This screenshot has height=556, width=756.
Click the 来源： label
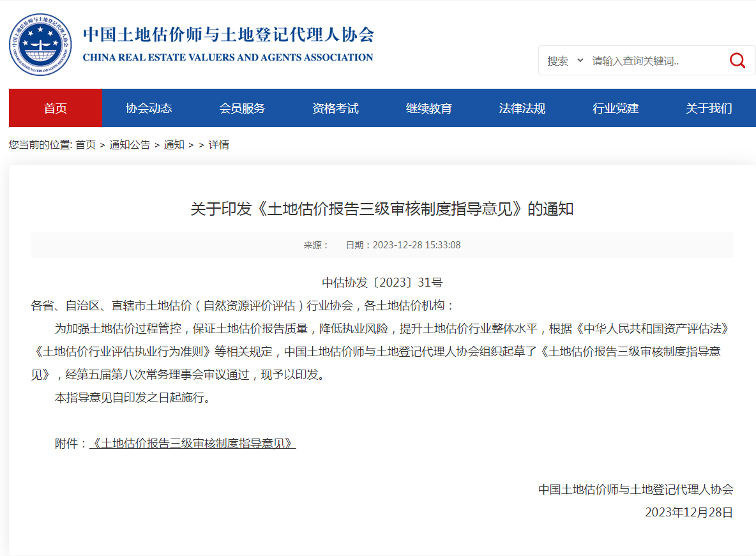(x=316, y=245)
